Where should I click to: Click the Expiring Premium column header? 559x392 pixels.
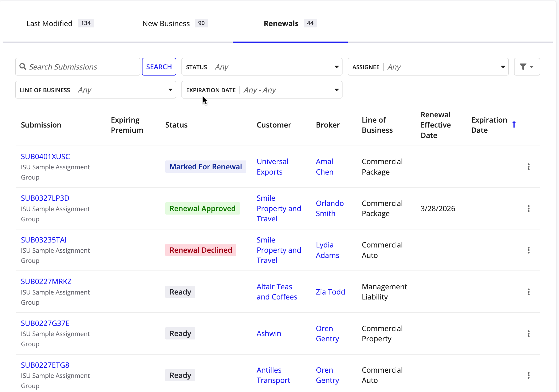click(127, 125)
